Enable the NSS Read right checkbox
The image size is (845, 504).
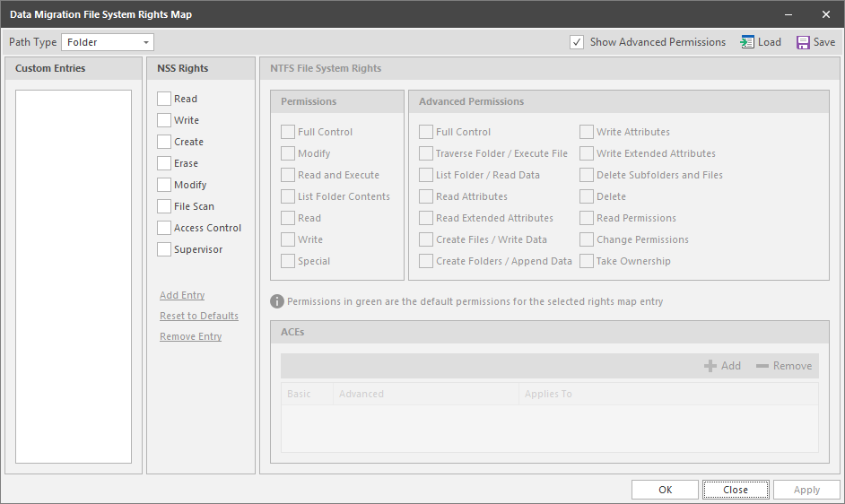click(x=164, y=99)
